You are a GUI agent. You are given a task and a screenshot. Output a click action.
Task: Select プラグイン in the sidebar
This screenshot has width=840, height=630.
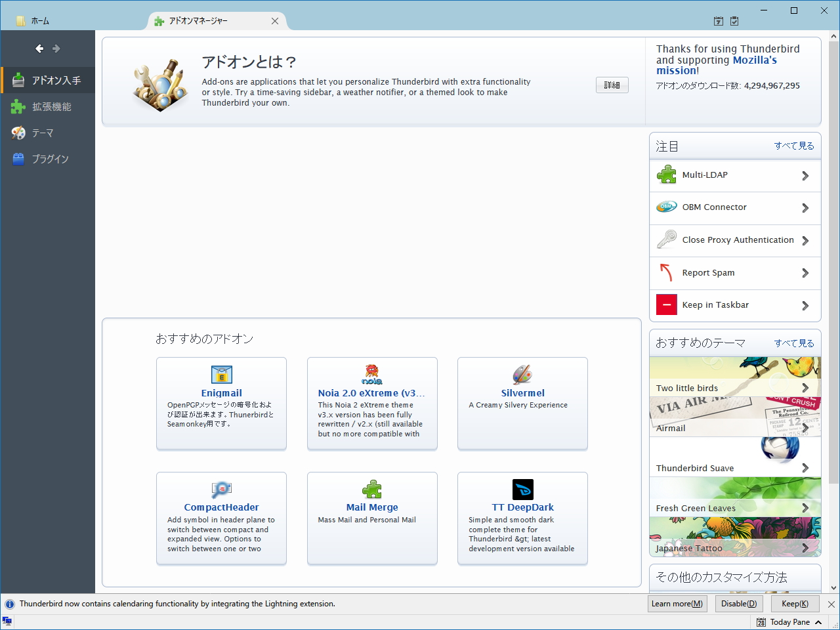click(x=48, y=159)
